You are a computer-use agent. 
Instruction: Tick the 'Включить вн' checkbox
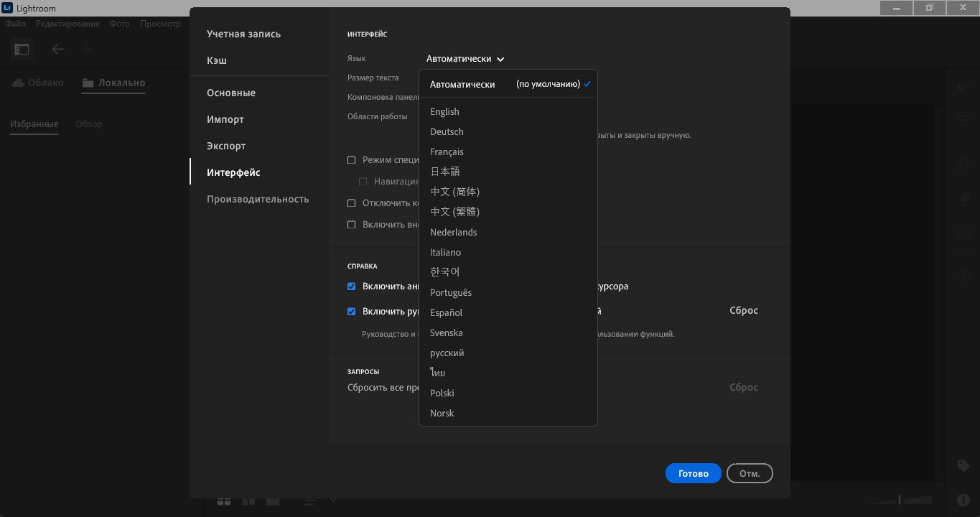[x=352, y=225]
